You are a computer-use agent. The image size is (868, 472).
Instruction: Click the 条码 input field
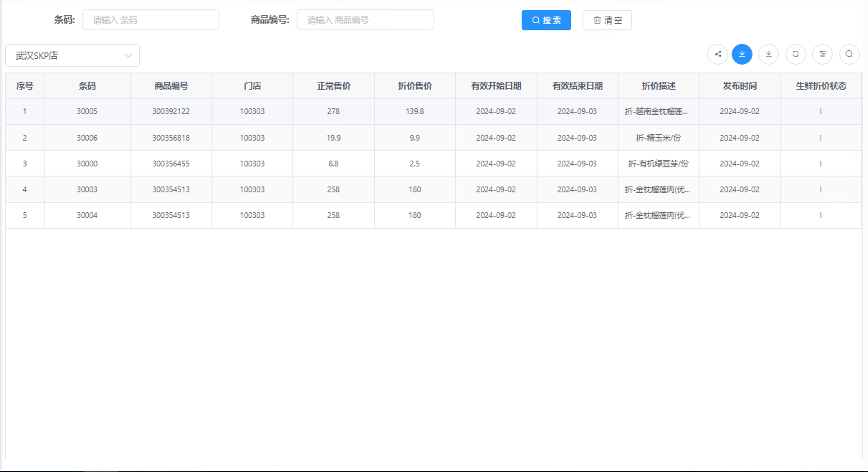point(151,19)
